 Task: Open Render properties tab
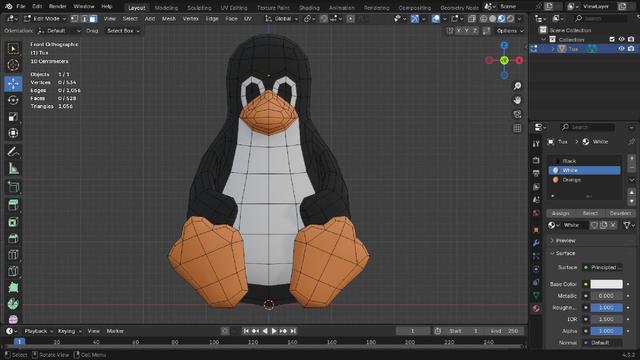(536, 160)
